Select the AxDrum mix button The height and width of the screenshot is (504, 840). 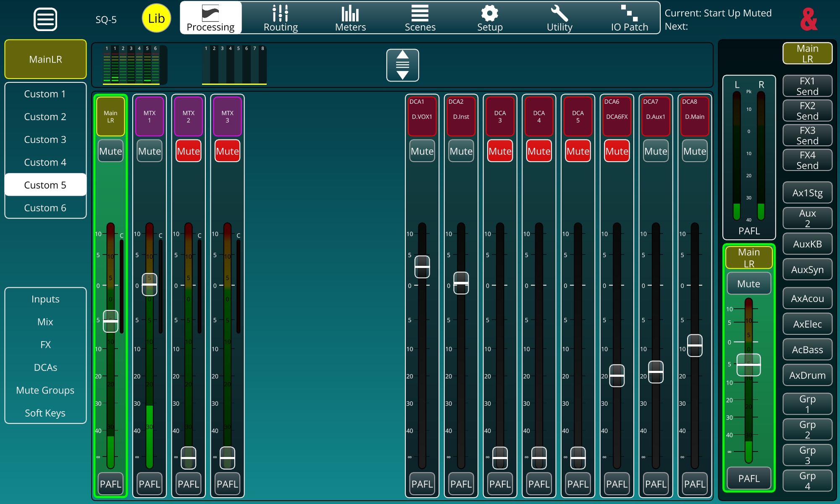807,375
